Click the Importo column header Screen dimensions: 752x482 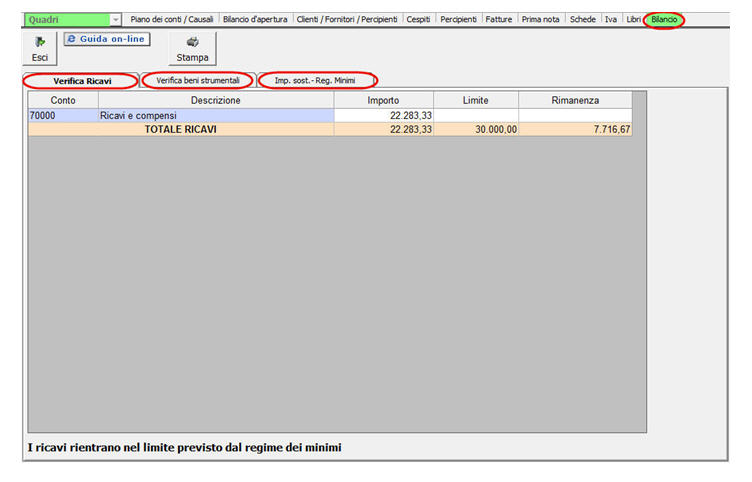click(x=383, y=100)
